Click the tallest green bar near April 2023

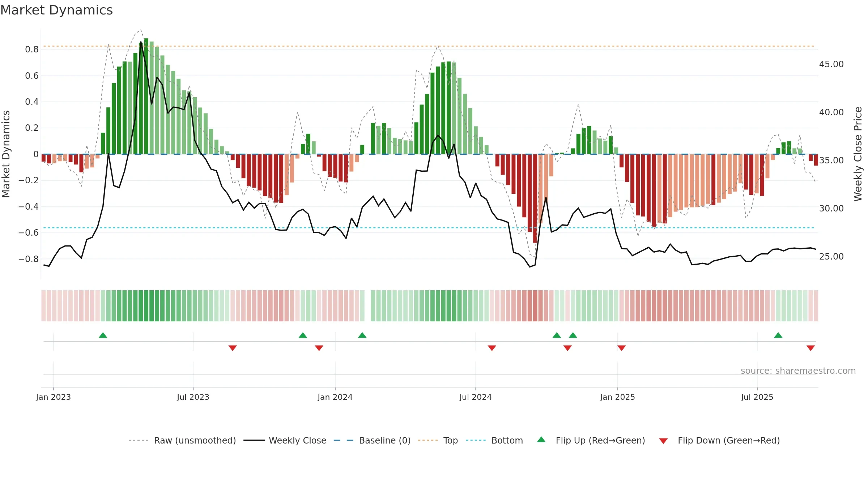(146, 96)
